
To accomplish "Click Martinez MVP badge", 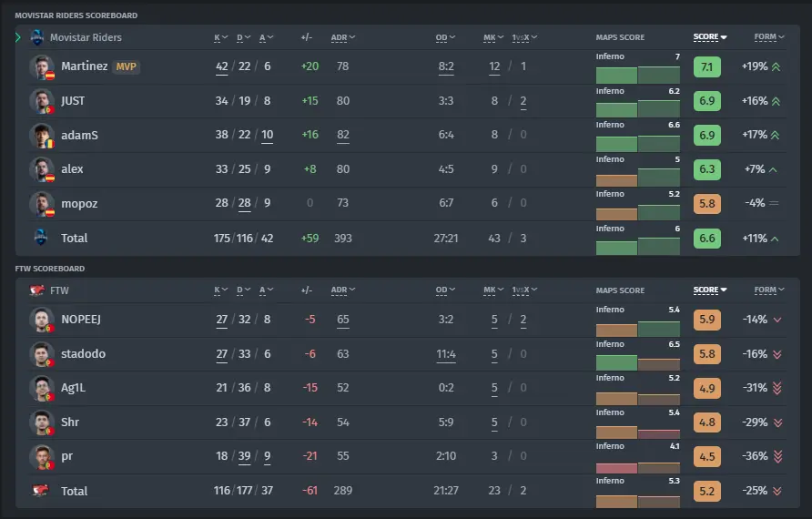I will [126, 66].
